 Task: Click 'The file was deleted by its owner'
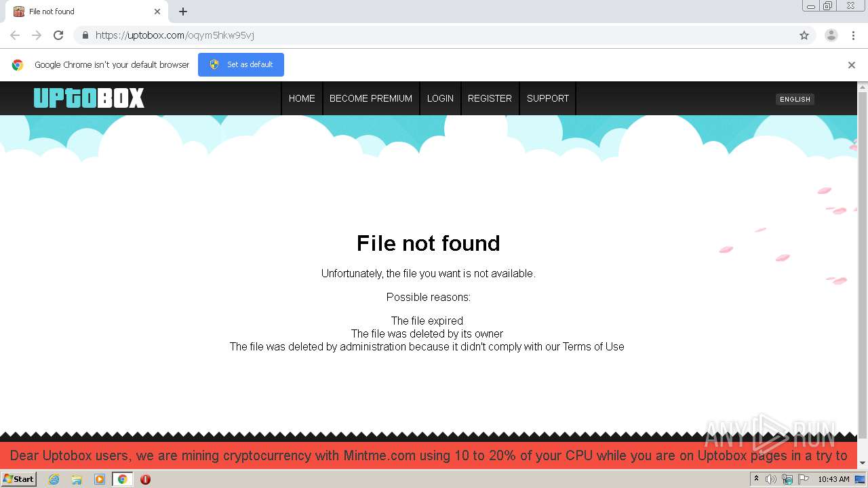[x=427, y=333]
